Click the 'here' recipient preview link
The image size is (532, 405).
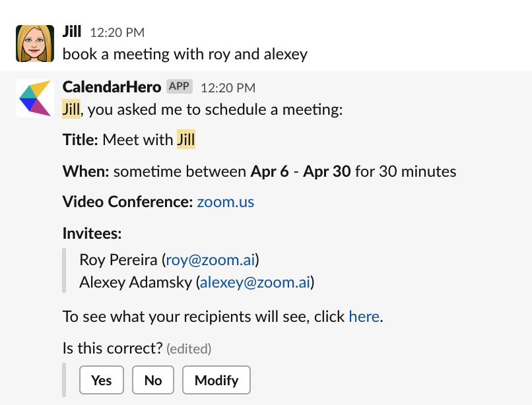click(x=364, y=317)
